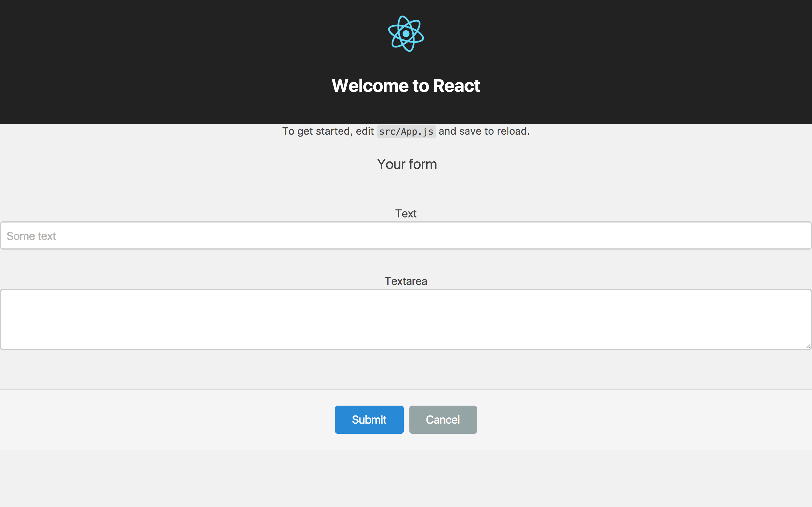The image size is (812, 507).
Task: Click button footer panel left of Submit
Action: point(168,419)
